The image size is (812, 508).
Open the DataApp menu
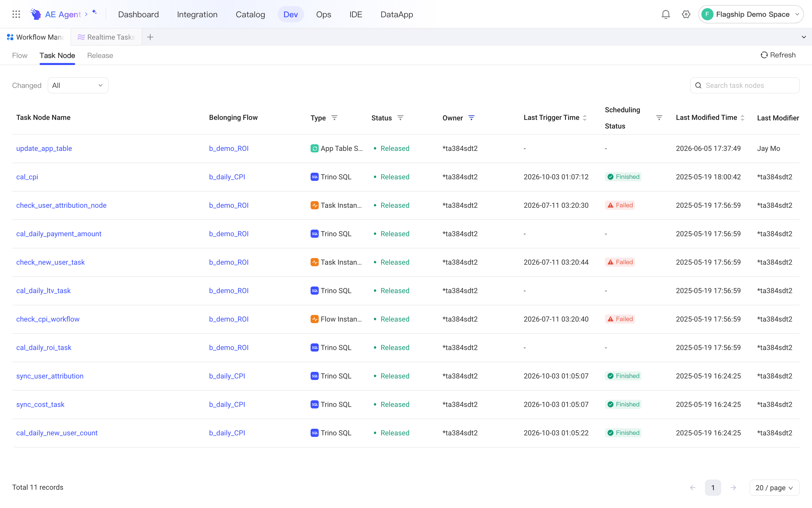point(397,14)
